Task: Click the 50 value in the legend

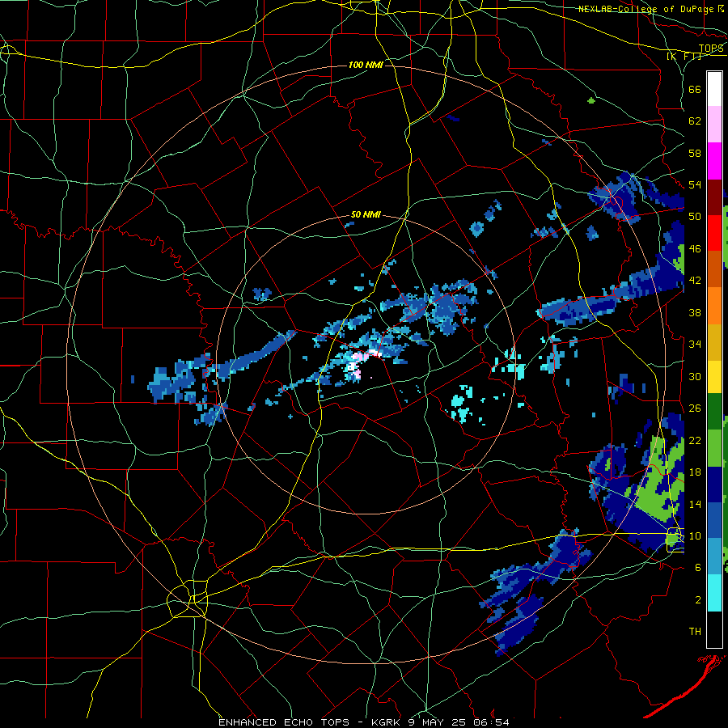Action: (x=695, y=216)
